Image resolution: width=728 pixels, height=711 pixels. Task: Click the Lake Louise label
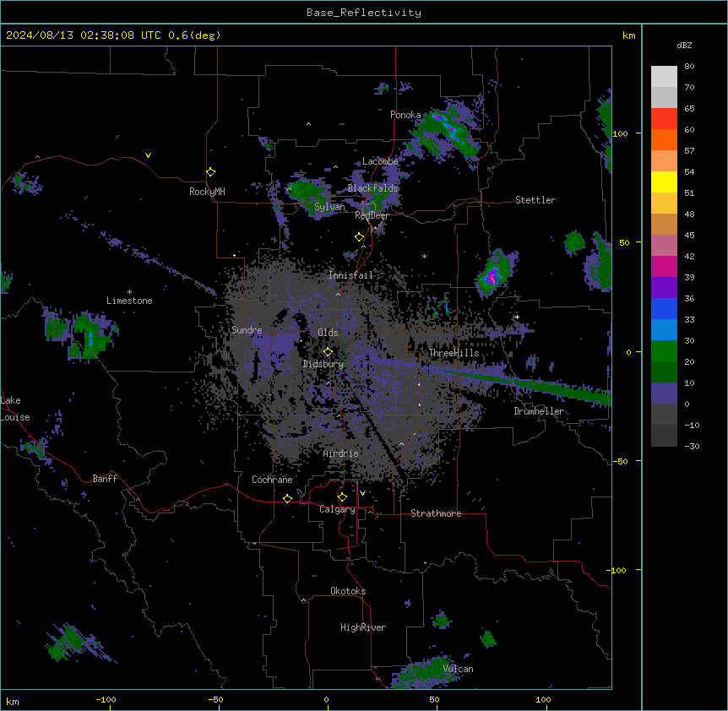point(15,409)
